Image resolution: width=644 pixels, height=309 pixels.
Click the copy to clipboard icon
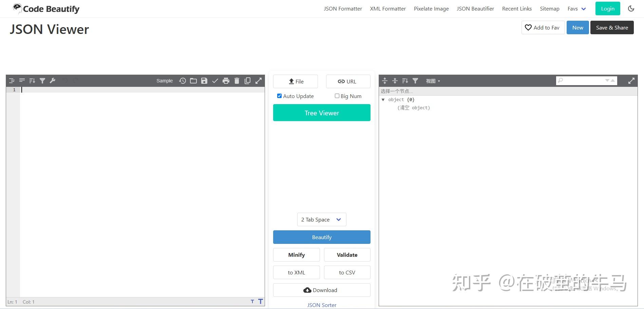(248, 81)
